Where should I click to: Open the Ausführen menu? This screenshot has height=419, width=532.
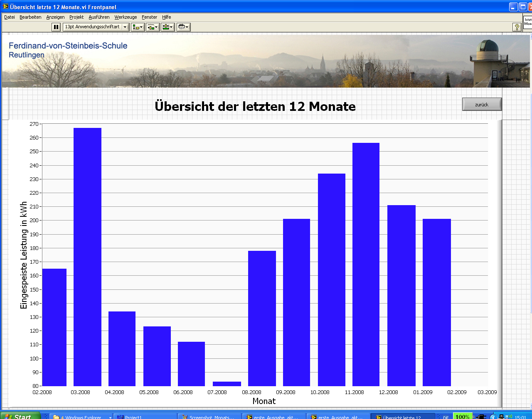click(99, 17)
